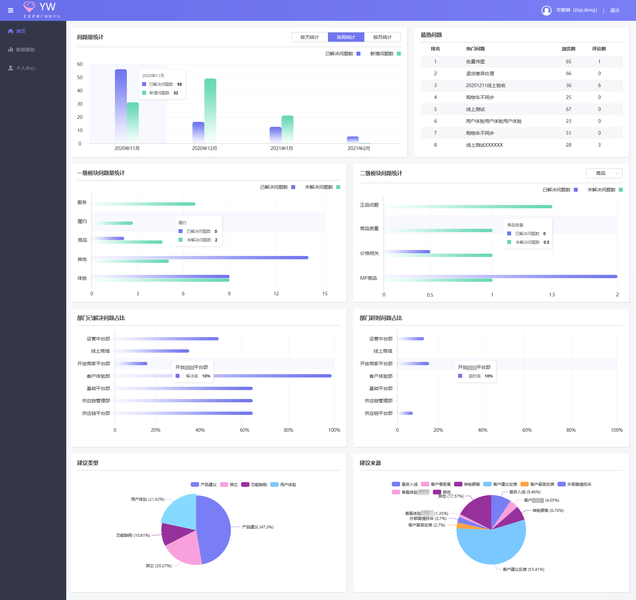Click the 热门问题 column header
636x600 pixels.
(x=475, y=49)
